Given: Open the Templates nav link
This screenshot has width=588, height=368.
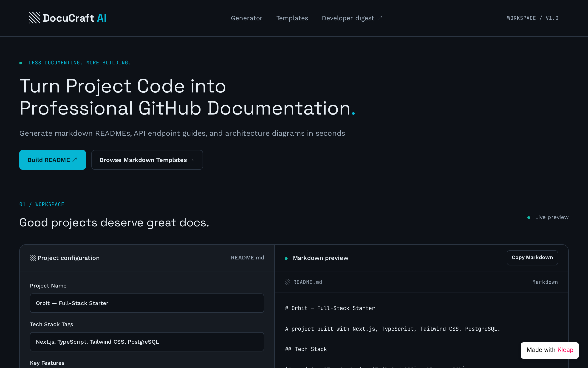Looking at the screenshot, I should (x=292, y=18).
